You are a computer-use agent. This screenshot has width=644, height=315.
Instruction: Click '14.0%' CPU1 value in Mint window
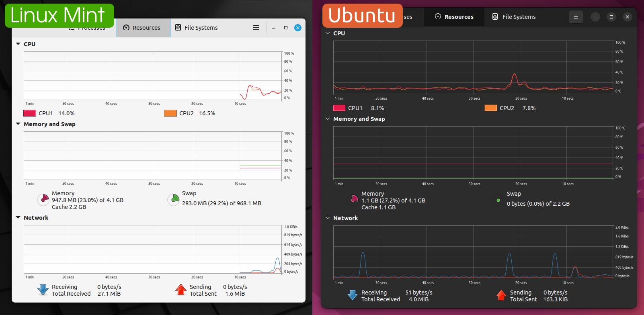(x=66, y=113)
